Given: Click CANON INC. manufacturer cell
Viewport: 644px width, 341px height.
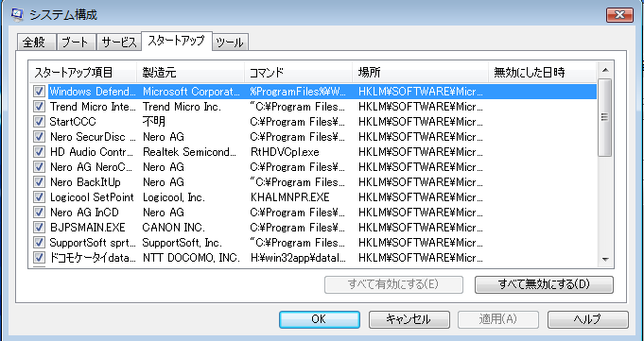Looking at the screenshot, I should point(173,228).
